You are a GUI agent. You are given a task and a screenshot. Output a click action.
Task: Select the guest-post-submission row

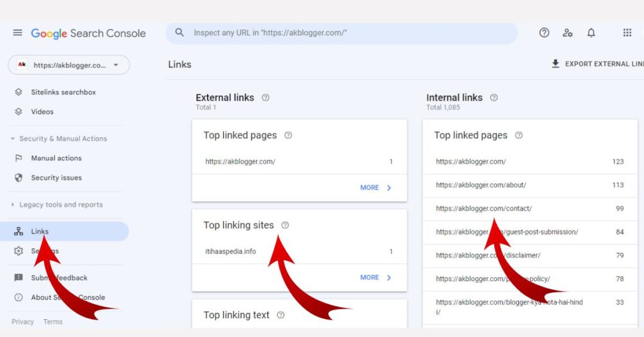tap(530, 232)
